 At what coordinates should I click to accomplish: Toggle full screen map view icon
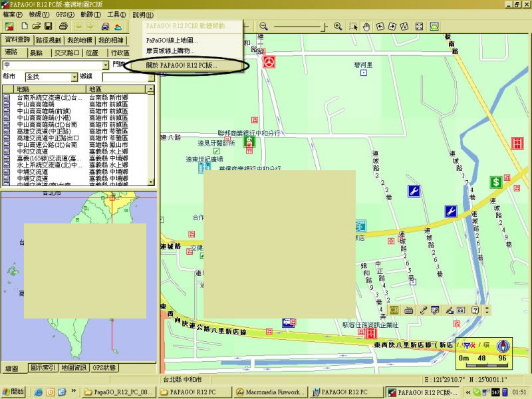point(420,27)
